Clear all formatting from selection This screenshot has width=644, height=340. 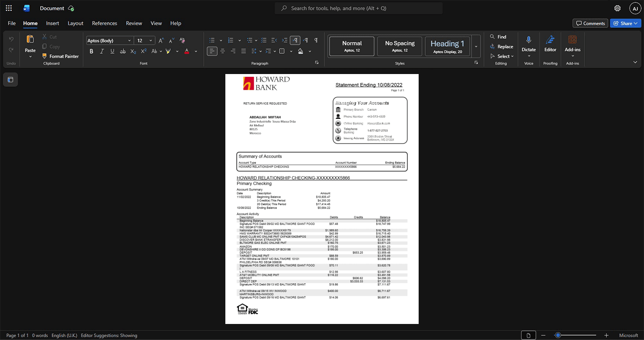click(x=182, y=41)
